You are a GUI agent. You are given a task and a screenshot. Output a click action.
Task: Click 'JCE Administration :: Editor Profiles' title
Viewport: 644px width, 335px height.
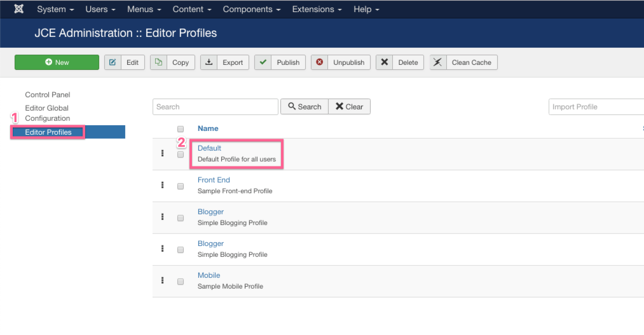pos(126,33)
